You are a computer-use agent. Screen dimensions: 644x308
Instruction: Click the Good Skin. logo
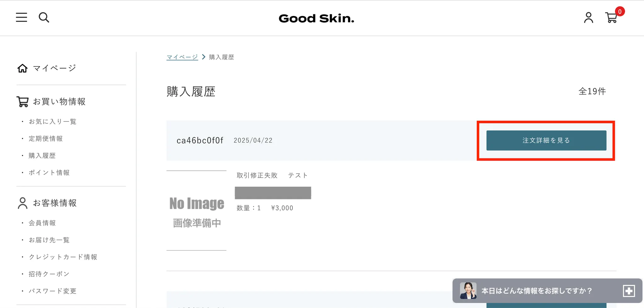pos(316,19)
